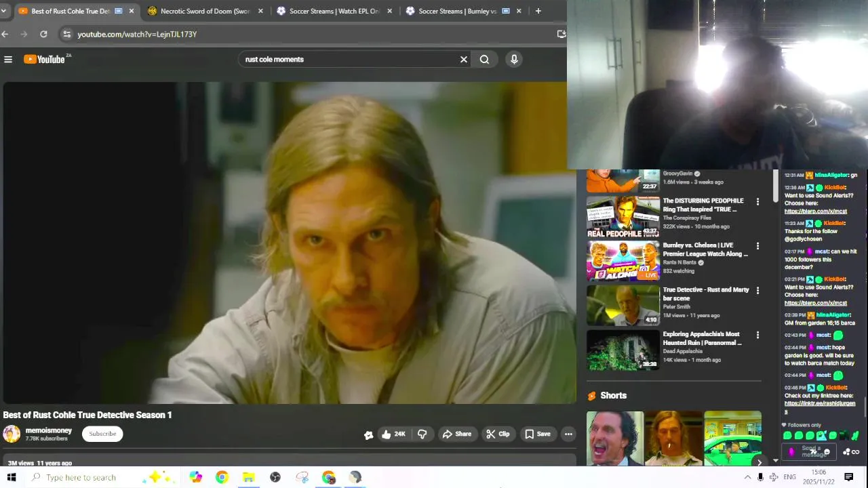This screenshot has height=488, width=868.
Task: Go back with the browser back arrow
Action: coord(5,34)
